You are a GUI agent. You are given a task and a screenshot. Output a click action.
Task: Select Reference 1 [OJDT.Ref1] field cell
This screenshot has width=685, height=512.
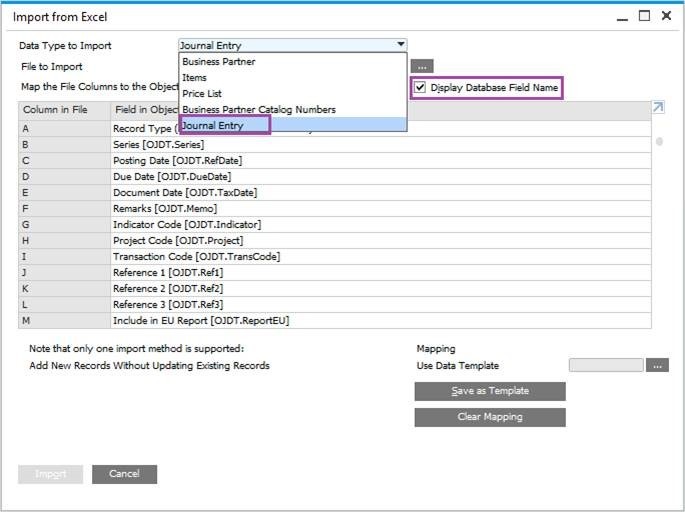coord(381,273)
